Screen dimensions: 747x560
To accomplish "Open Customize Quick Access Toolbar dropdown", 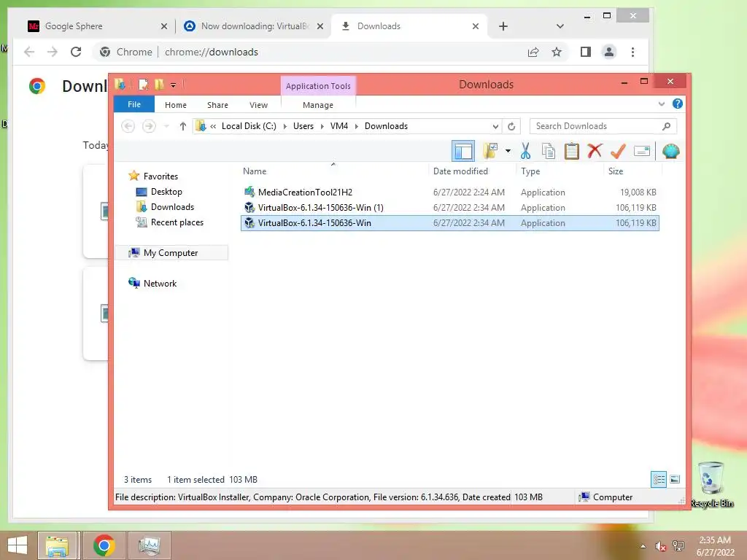I will click(x=174, y=85).
